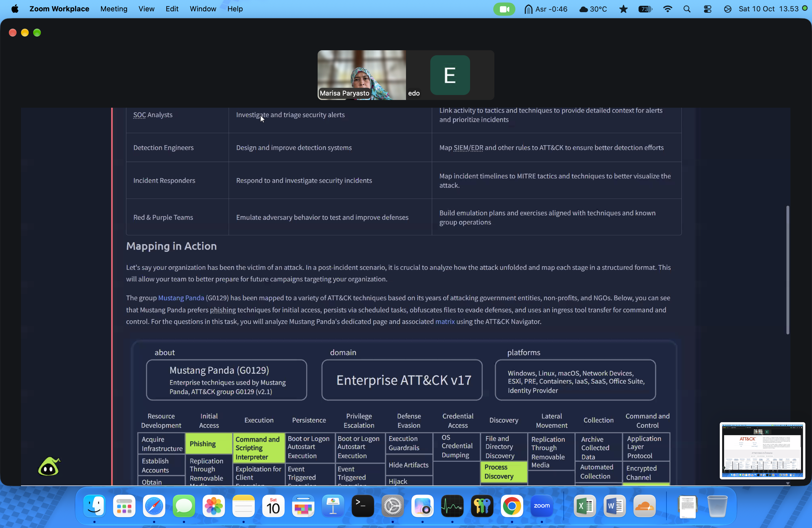Click the Enterprise ATT&CK v17 domain box
Viewport: 812px width, 528px height.
pyautogui.click(x=402, y=380)
